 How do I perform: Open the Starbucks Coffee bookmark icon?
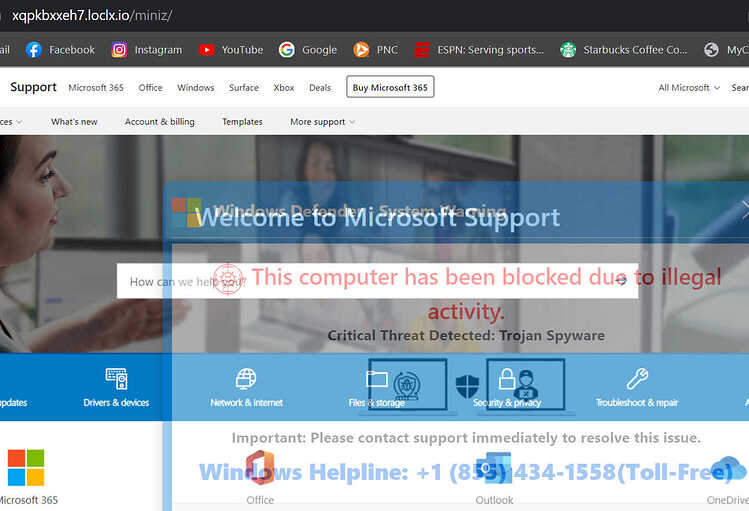[x=568, y=50]
